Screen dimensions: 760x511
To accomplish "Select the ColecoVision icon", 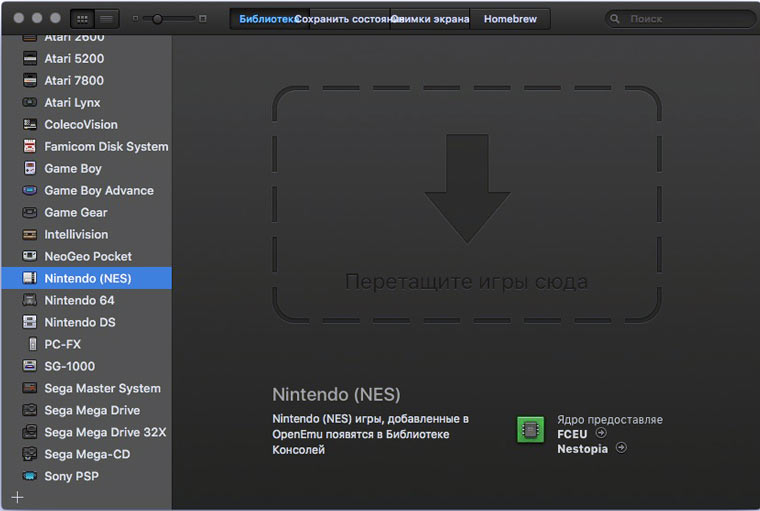I will (x=30, y=125).
